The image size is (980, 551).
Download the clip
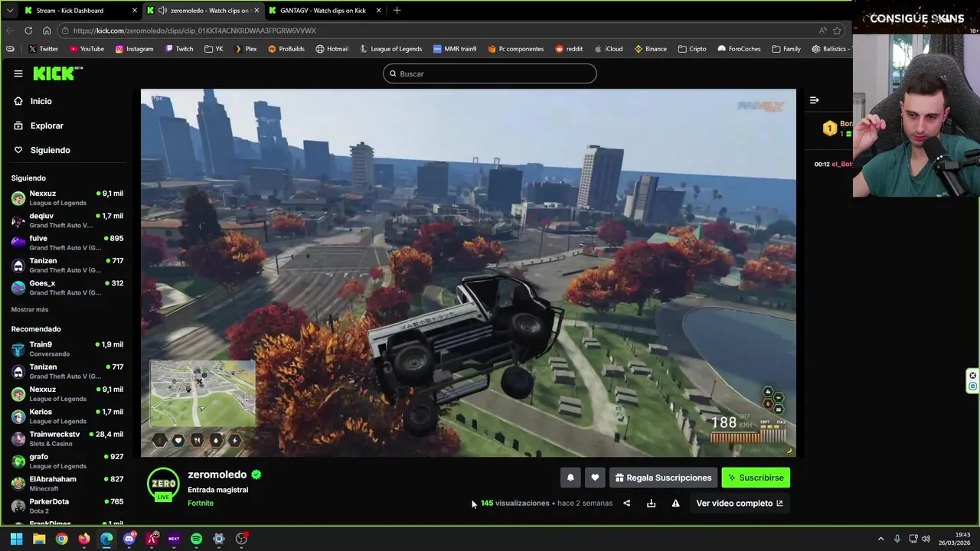click(x=651, y=503)
